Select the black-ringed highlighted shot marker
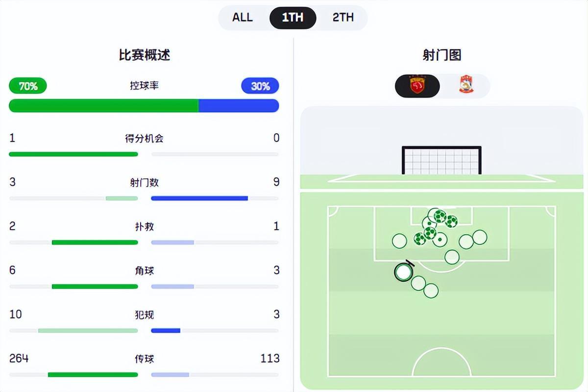588x392 pixels. tap(403, 272)
